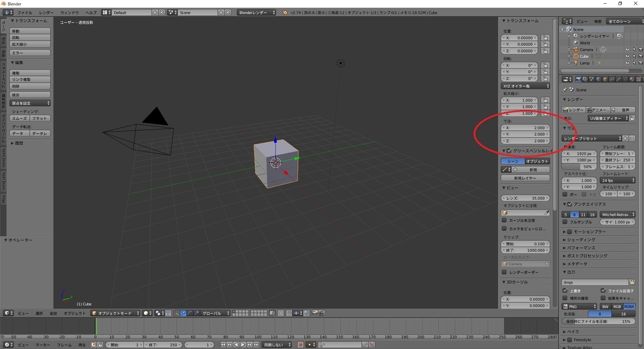
Task: Open the Render Layers properties tab icon
Action: click(x=585, y=79)
